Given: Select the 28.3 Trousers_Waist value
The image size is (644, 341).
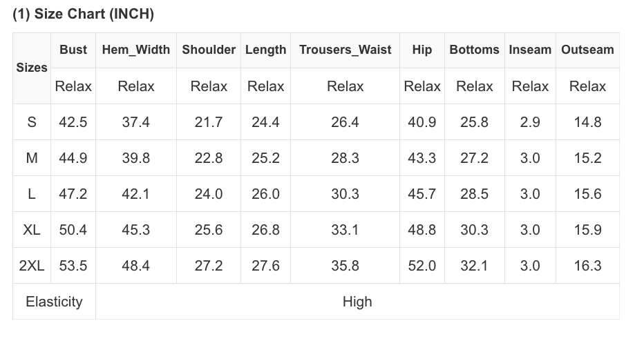Looking at the screenshot, I should tap(345, 158).
